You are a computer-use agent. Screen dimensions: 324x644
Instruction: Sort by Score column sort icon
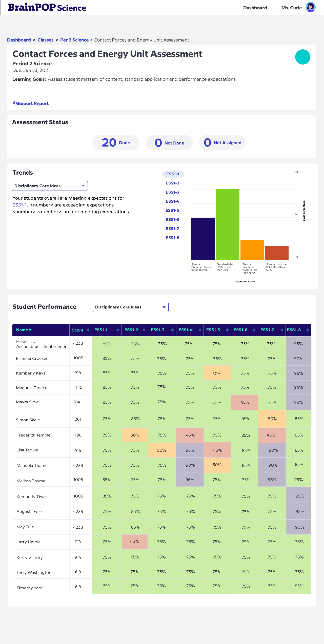[x=88, y=330]
